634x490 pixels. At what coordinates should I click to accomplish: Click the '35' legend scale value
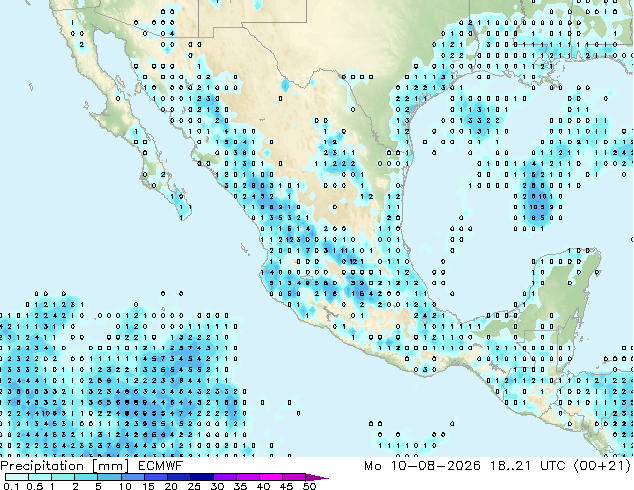click(240, 486)
